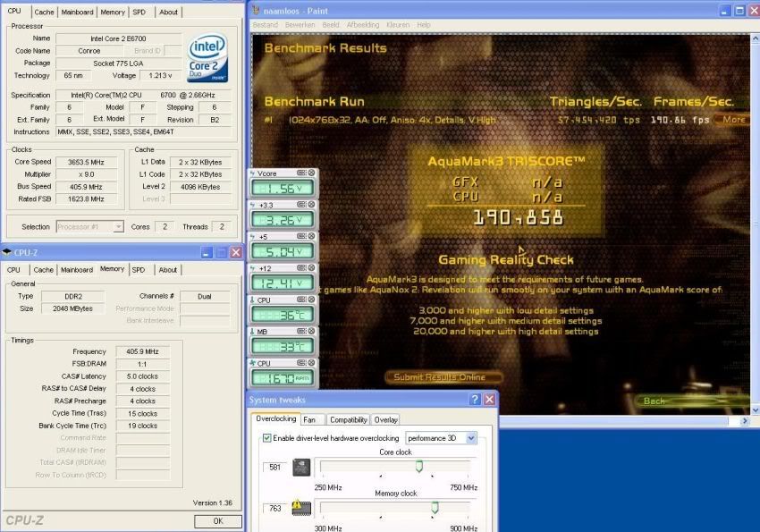
Task: Switch to the Compatibility tab in System tweaks
Action: pos(348,419)
